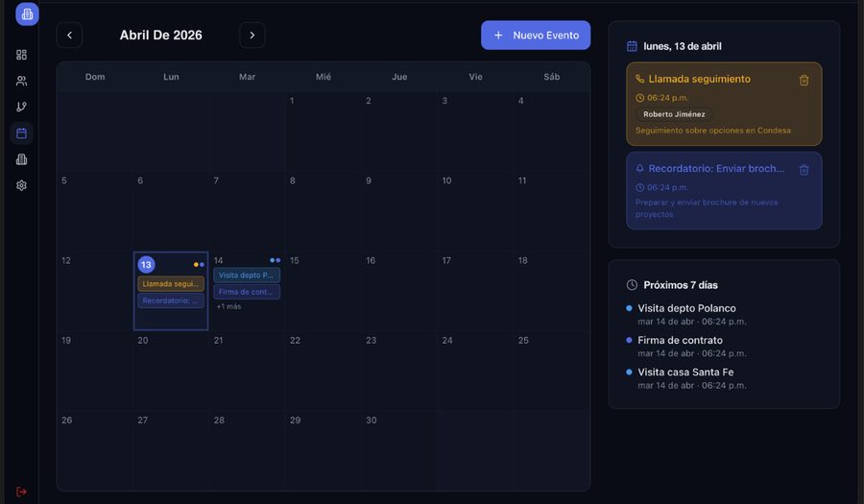Viewport: 864px width, 504px height.
Task: Select the 'Recordatorio:' chip on day 13
Action: (x=171, y=300)
